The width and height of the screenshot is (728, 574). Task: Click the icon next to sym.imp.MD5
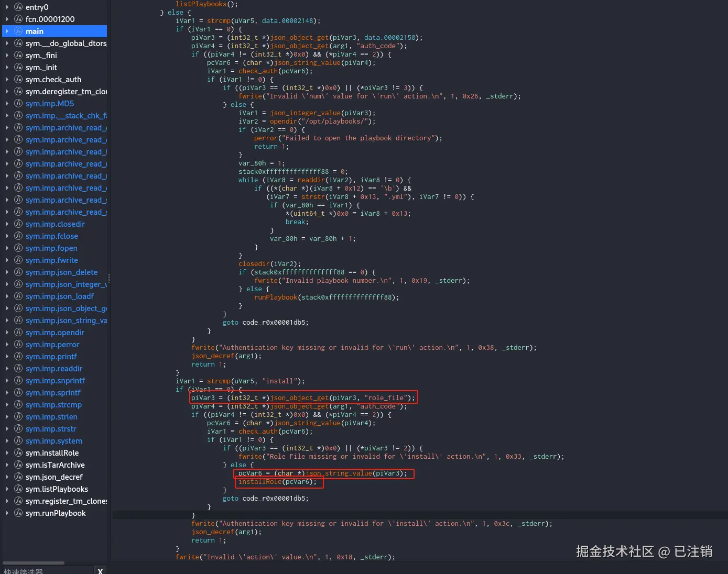[x=18, y=104]
